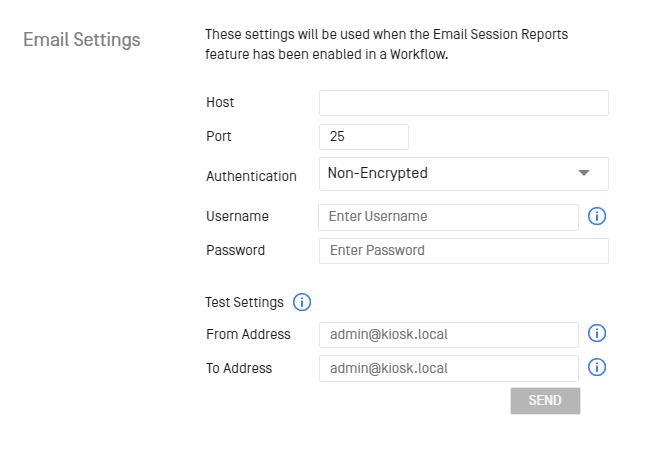Click the Username label text

point(237,216)
